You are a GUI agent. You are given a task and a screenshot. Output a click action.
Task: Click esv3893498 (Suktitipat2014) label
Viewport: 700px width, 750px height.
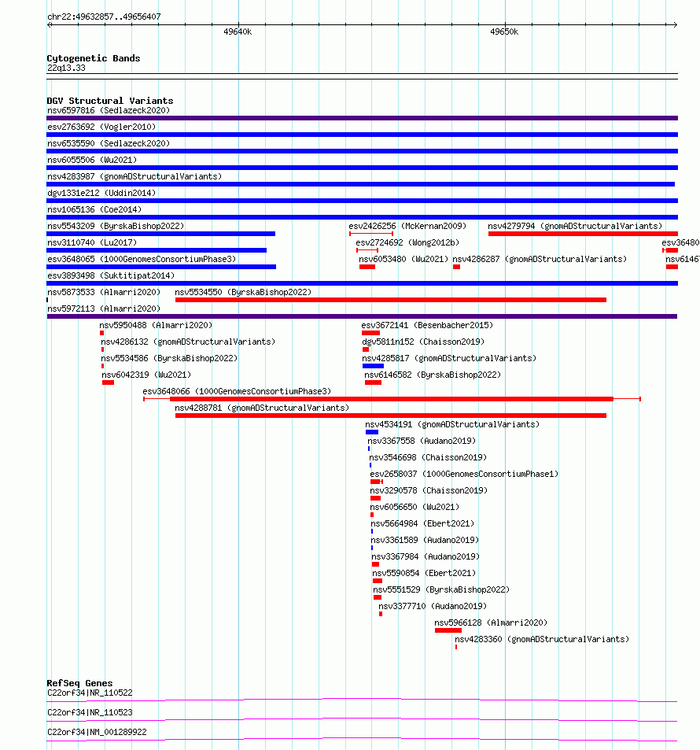coord(111,275)
